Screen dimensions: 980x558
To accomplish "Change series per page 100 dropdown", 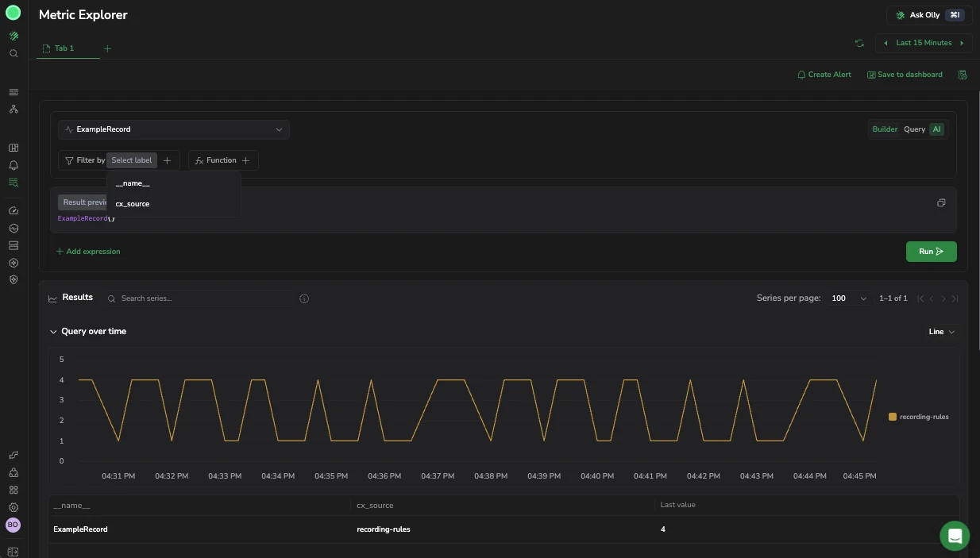I will pos(849,298).
